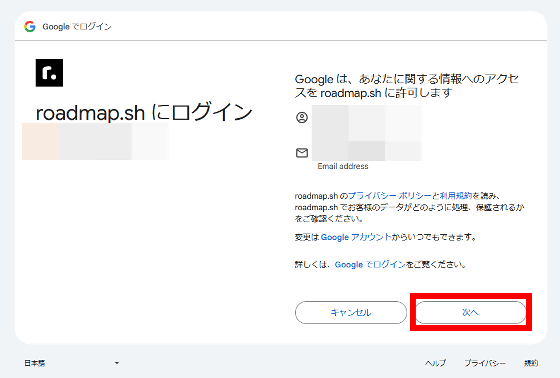Click the Google logo in header
The image size is (560, 378).
point(30,26)
